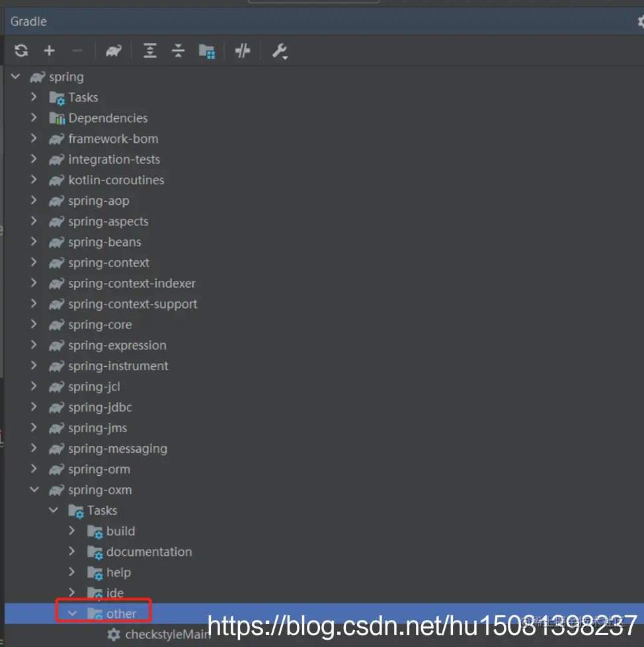
Task: Collapse spring-oxm module chevron
Action: coord(34,489)
